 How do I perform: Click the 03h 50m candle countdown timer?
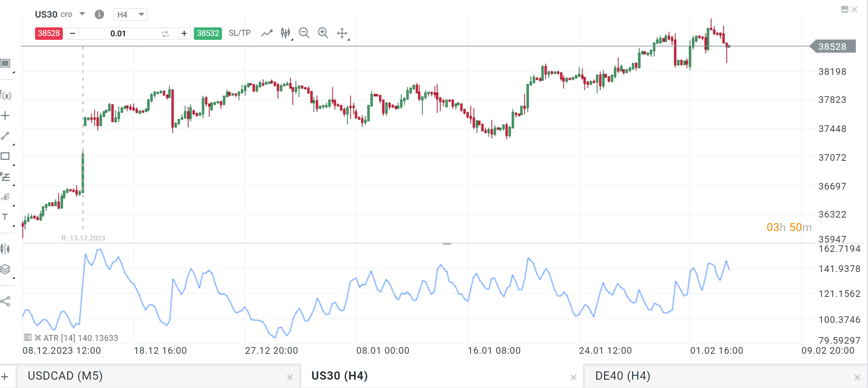[x=789, y=227]
